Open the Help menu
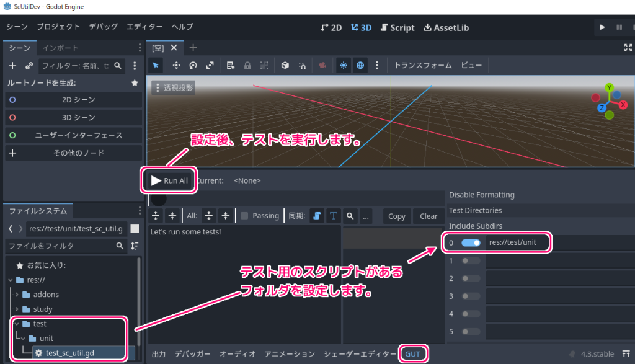 point(182,27)
